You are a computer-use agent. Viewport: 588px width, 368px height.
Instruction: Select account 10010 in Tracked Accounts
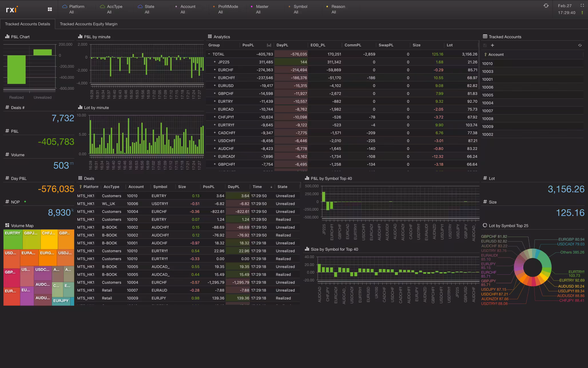[487, 64]
